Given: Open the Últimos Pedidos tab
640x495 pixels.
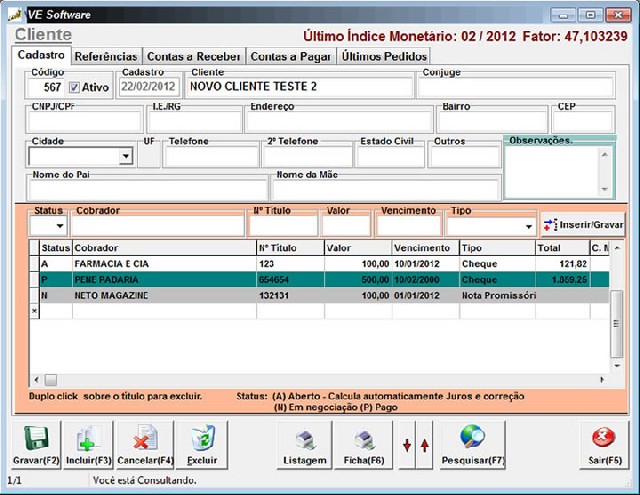Looking at the screenshot, I should click(x=384, y=56).
